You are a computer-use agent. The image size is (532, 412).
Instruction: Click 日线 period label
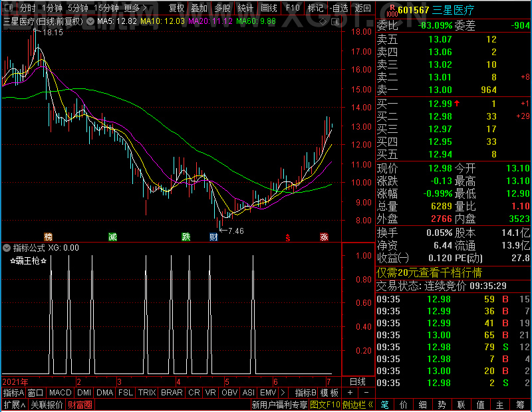[358, 382]
